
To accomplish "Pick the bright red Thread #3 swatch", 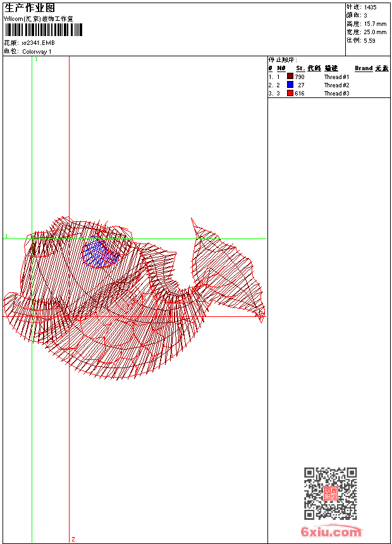I will (290, 93).
